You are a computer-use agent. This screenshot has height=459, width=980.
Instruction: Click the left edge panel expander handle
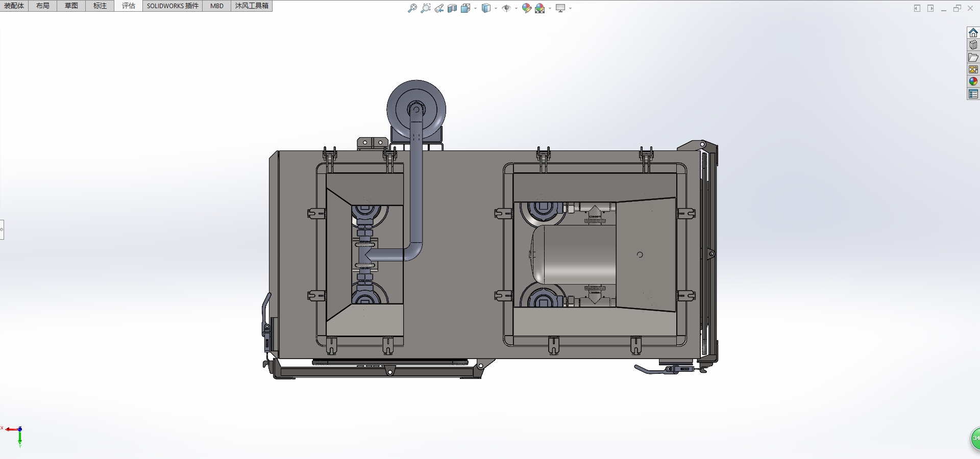(x=2, y=229)
